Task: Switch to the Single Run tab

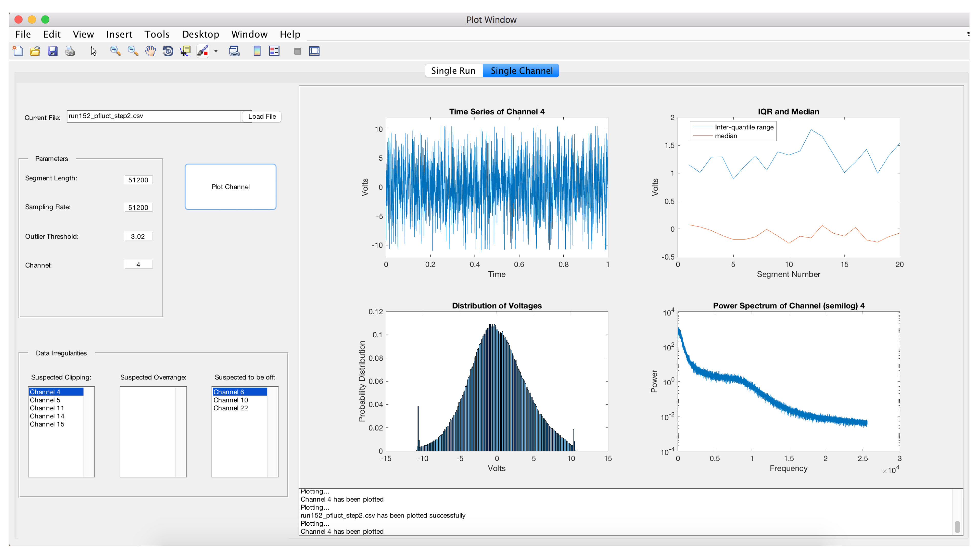Action: pos(453,71)
